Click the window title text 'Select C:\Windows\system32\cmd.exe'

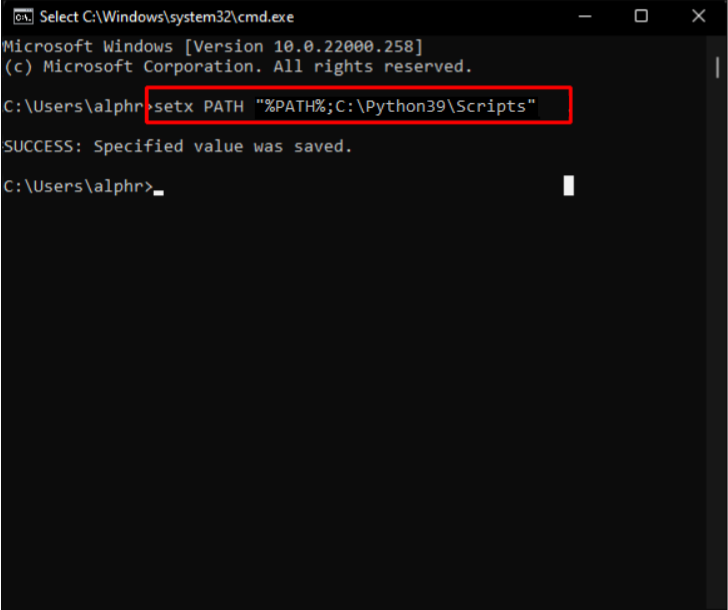click(167, 17)
